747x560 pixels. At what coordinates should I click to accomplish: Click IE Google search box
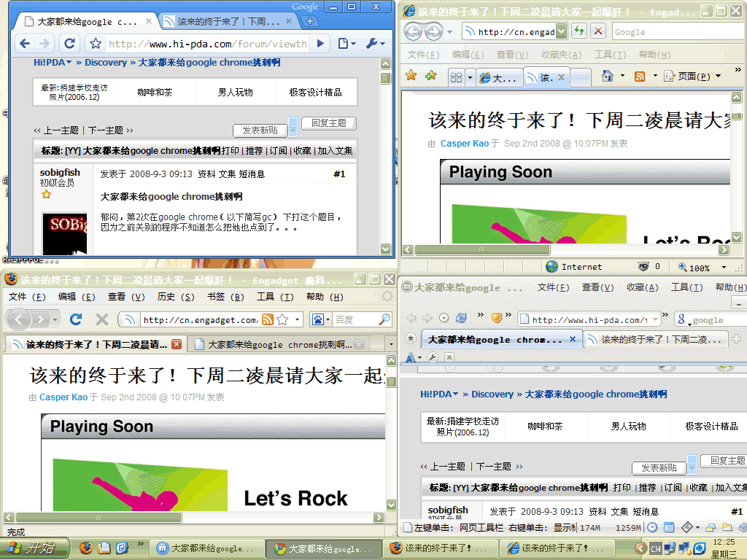[678, 32]
